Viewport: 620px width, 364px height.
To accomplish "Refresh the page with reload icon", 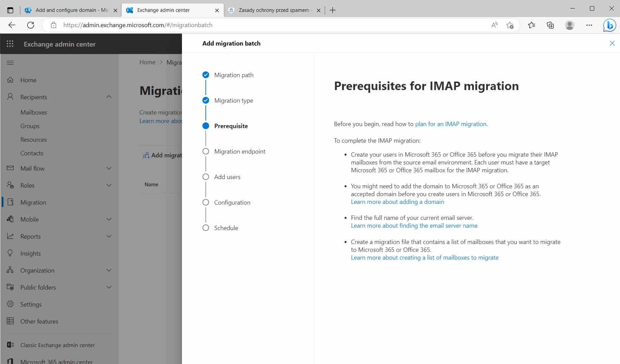I will [31, 25].
